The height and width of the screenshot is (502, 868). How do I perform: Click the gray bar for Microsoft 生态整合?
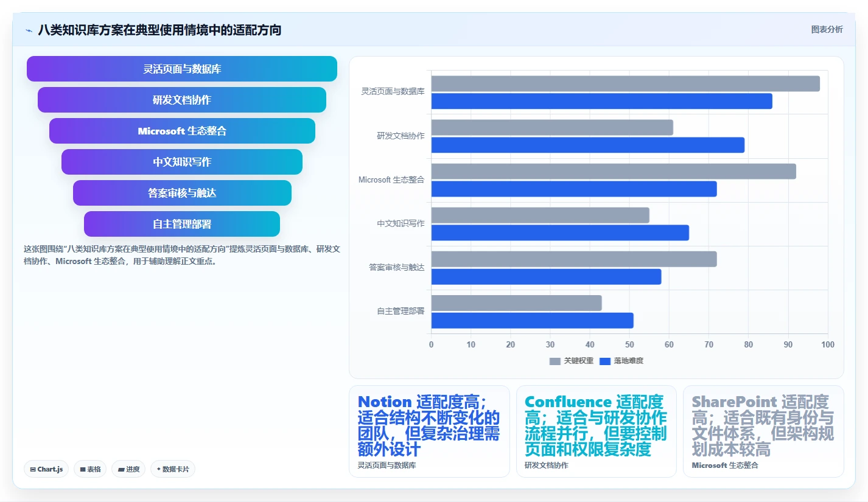coord(614,171)
